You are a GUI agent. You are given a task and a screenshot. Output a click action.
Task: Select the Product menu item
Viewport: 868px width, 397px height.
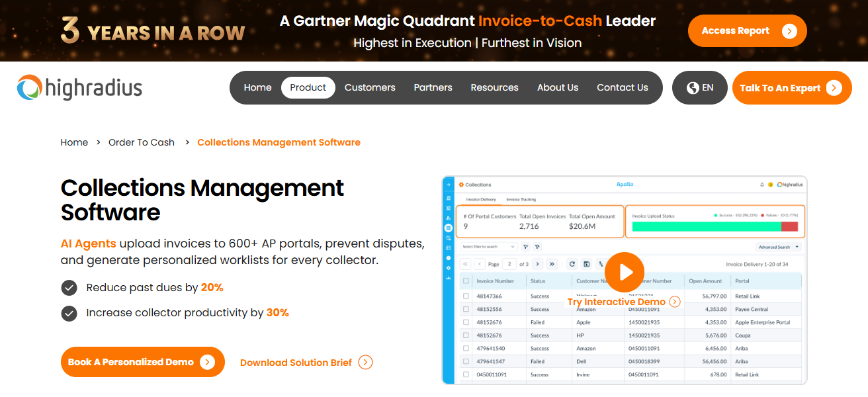(308, 88)
